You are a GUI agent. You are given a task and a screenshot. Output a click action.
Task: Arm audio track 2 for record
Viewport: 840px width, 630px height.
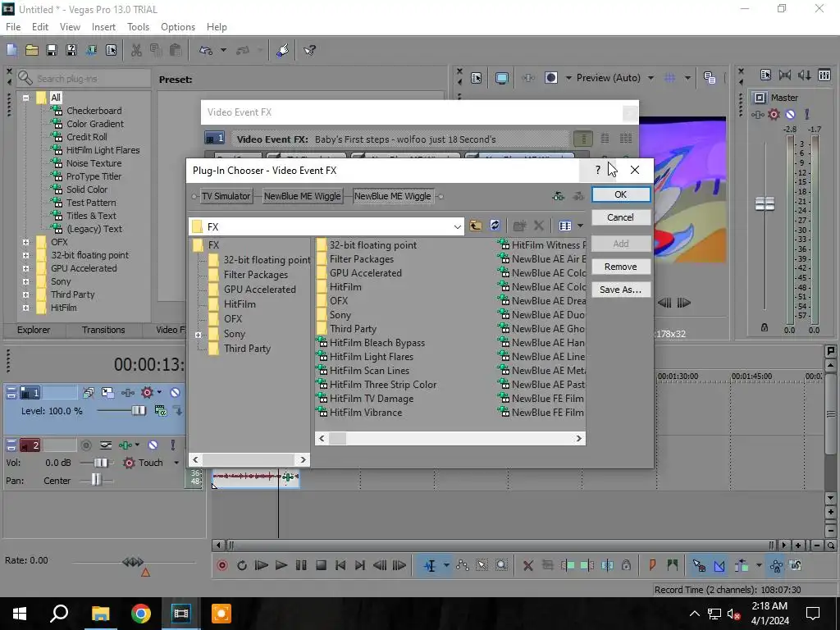coord(85,445)
